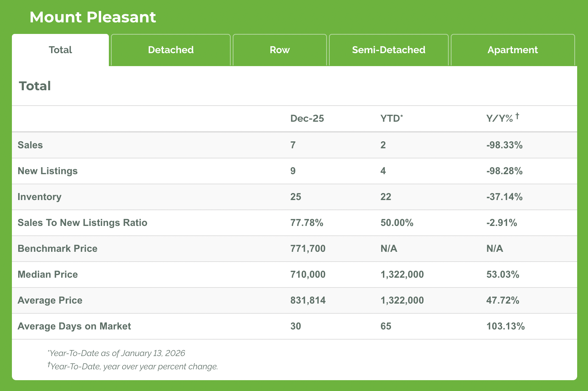
Task: Select the Sales row label
Action: 30,145
